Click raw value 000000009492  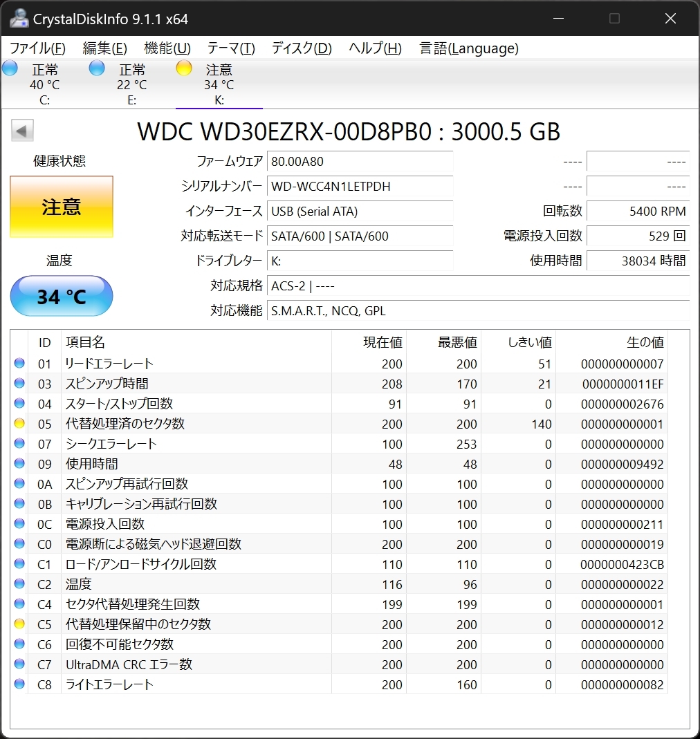(x=622, y=465)
